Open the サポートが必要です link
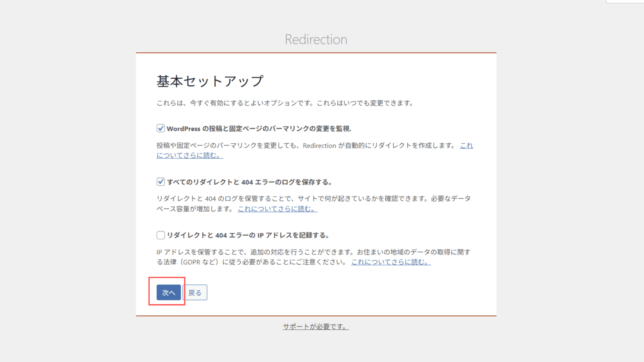The image size is (644, 362). coord(316,327)
